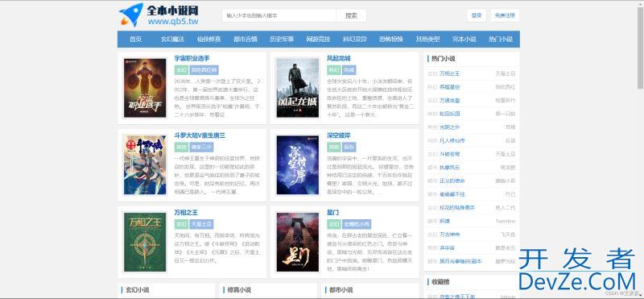The image size is (644, 299).
Task: Click the 宇宙职业选手 book cover
Action: pos(145,88)
